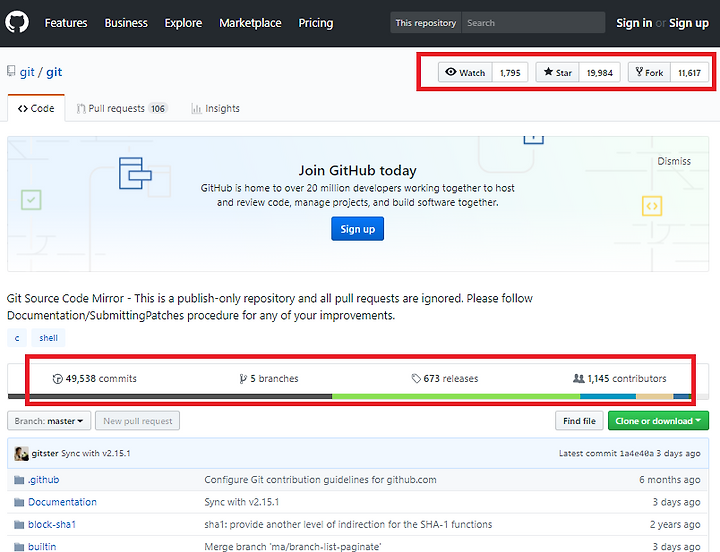This screenshot has height=552, width=720.
Task: Click the block-sha1 folder icon
Action: pos(19,524)
